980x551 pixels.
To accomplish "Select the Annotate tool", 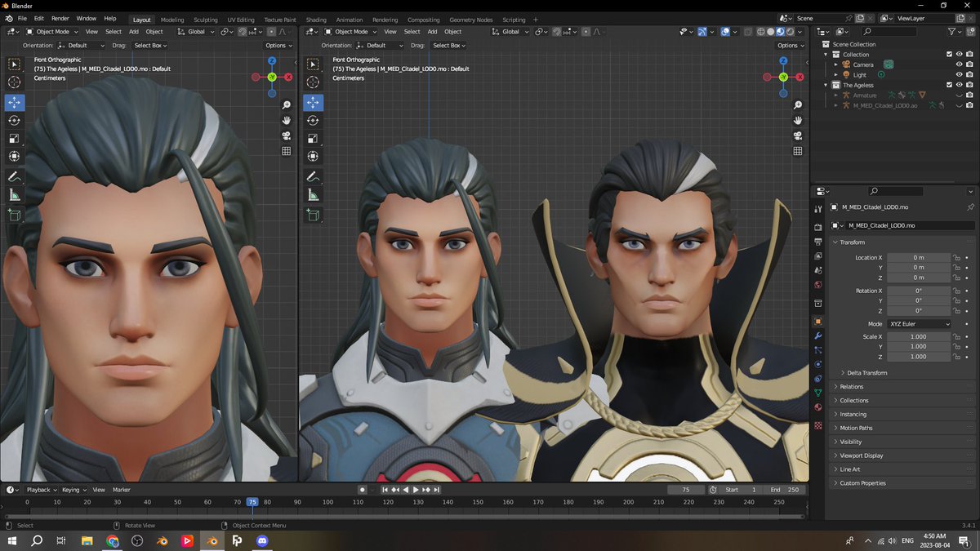I will pyautogui.click(x=13, y=176).
